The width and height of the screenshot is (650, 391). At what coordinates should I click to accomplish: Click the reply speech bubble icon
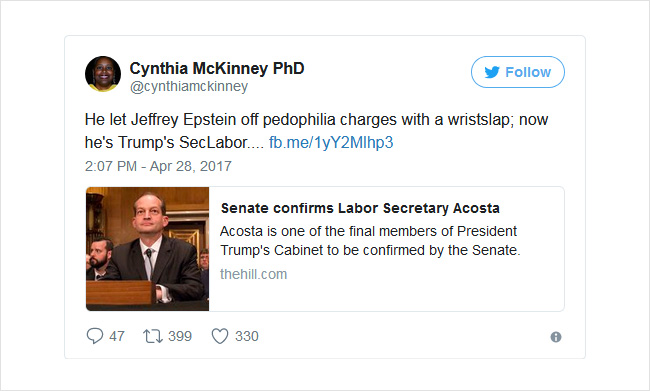(x=95, y=336)
